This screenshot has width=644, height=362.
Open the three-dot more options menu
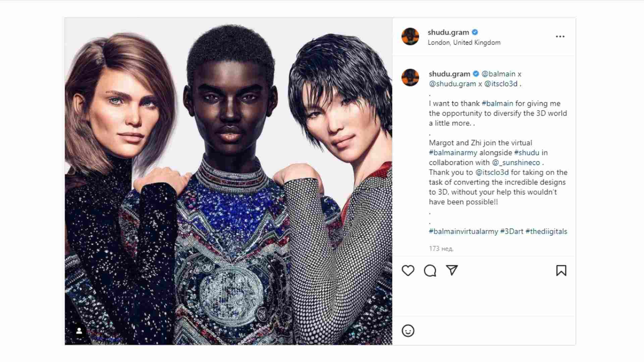(x=560, y=37)
